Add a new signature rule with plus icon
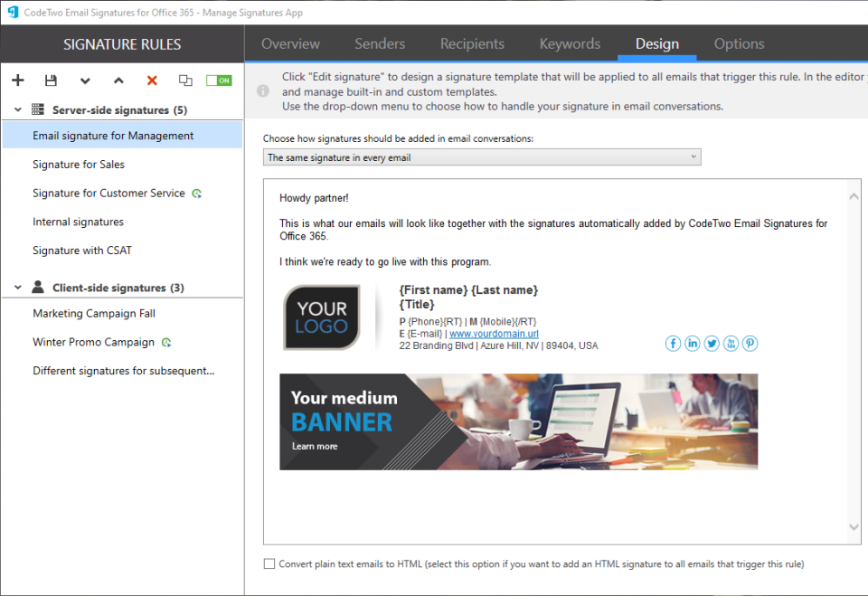Screen dimensions: 868x596 coord(18,80)
